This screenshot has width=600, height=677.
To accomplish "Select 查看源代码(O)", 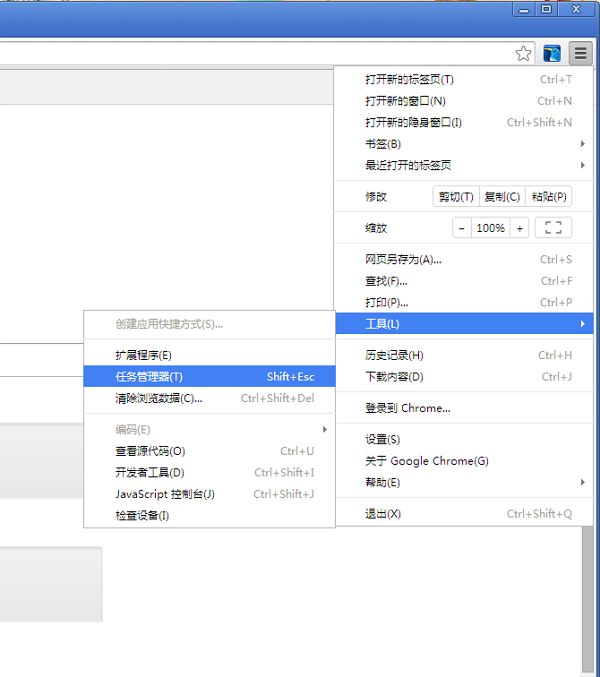I will [x=209, y=451].
